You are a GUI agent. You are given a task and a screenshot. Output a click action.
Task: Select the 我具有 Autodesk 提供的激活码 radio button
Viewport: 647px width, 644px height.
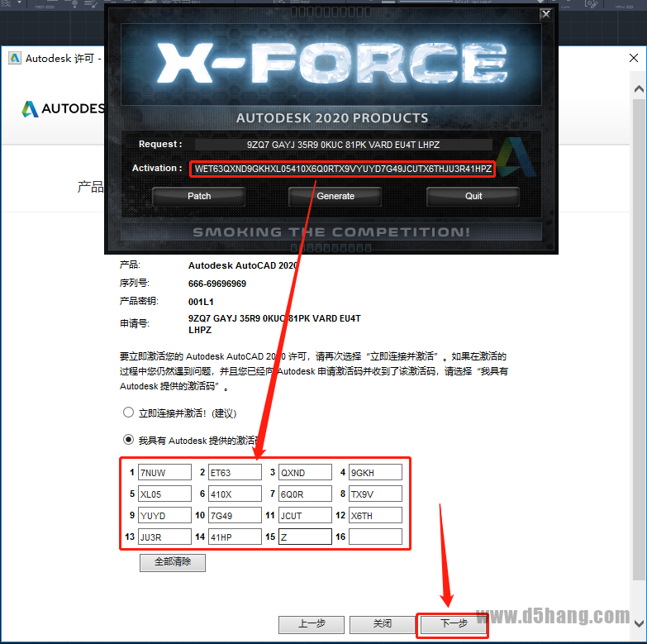(128, 440)
